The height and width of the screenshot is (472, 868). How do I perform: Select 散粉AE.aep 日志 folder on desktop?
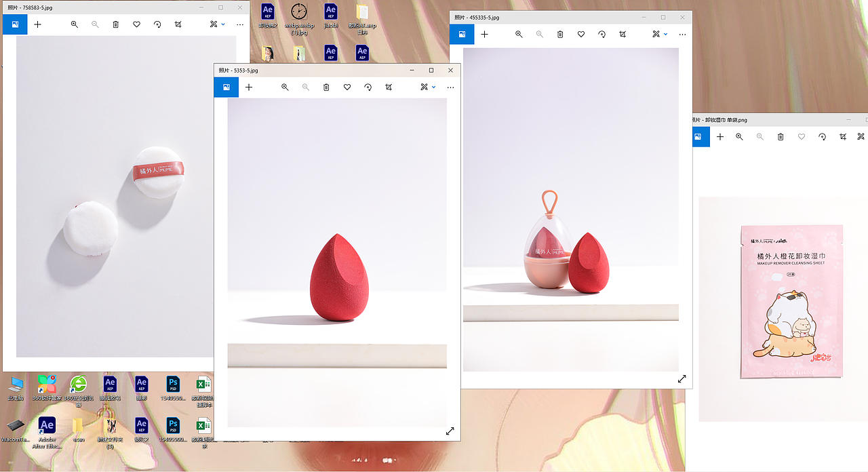coord(363,18)
